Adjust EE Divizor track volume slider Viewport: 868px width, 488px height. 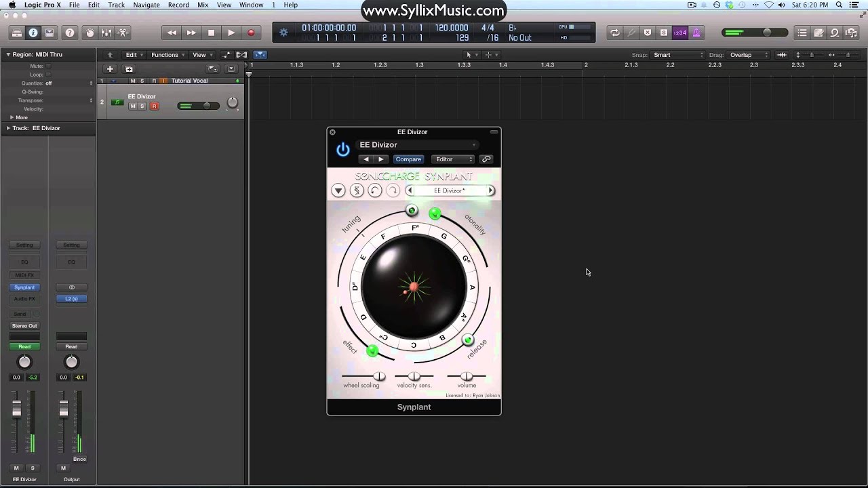click(x=198, y=106)
